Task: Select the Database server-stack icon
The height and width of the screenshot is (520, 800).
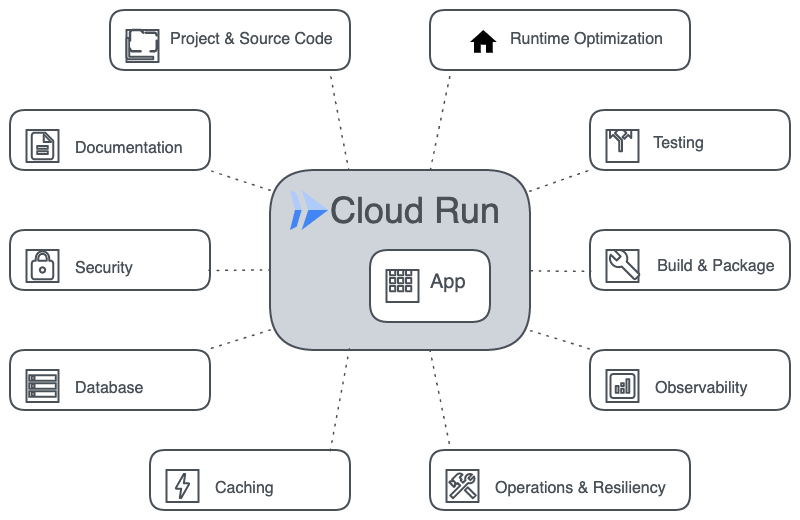Action: (42, 386)
